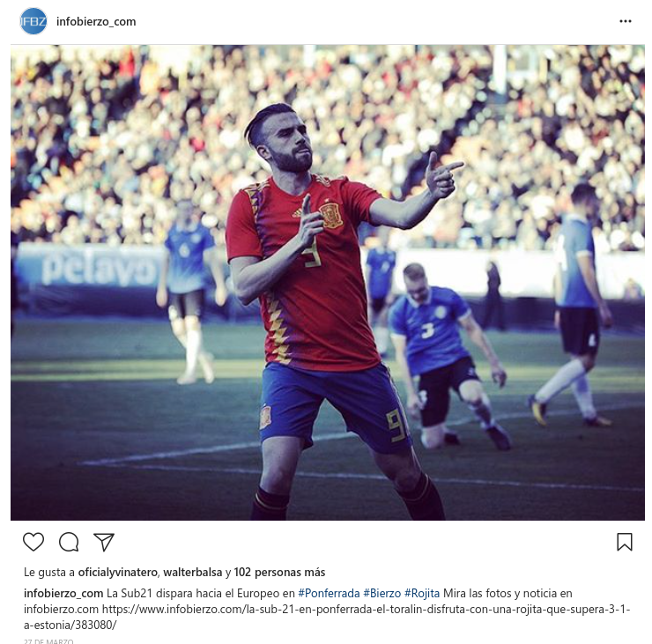Image resolution: width=652 pixels, height=644 pixels.
Task: Click the kneeling player wearing blue number 3
Action: pos(447,355)
